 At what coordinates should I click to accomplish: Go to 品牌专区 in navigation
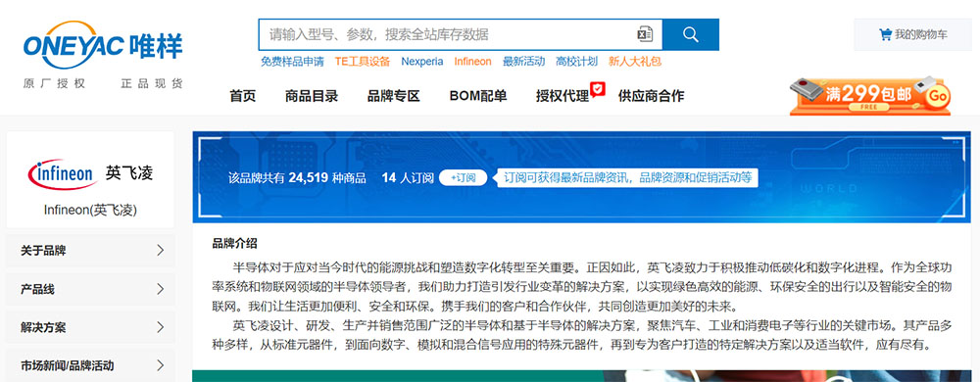point(394,96)
